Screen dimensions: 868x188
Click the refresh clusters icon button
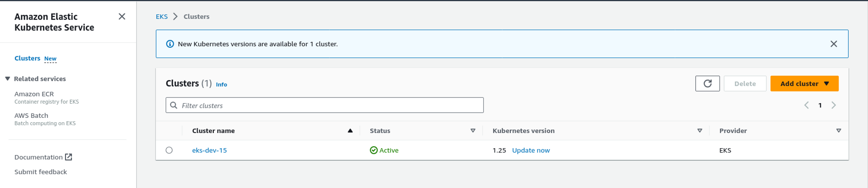point(707,84)
